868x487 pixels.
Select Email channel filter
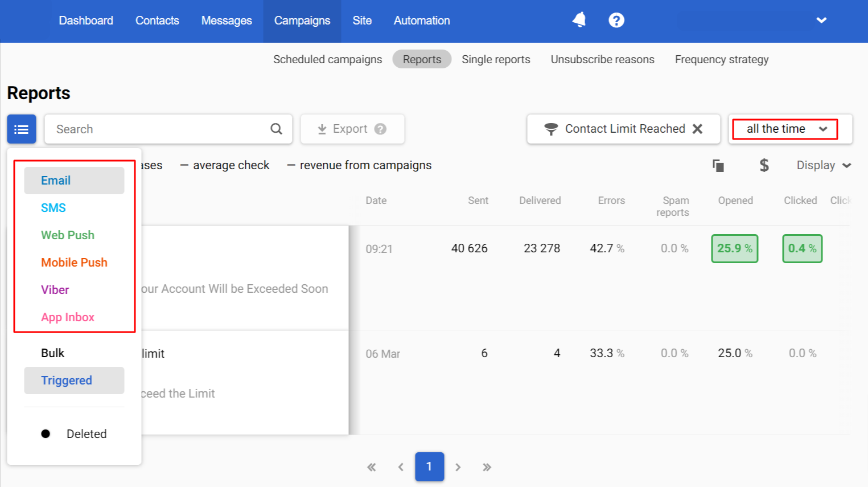coord(74,181)
